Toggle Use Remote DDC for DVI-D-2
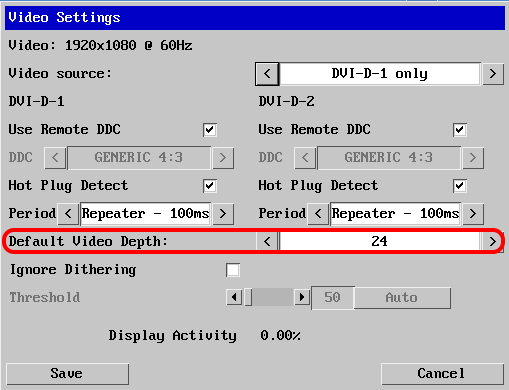This screenshot has height=390, width=509. pos(460,130)
